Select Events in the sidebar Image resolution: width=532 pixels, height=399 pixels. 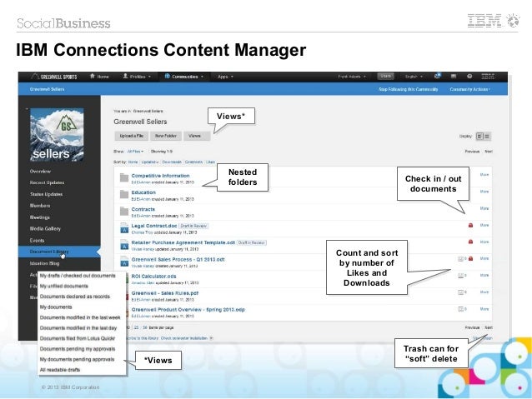pyautogui.click(x=37, y=241)
